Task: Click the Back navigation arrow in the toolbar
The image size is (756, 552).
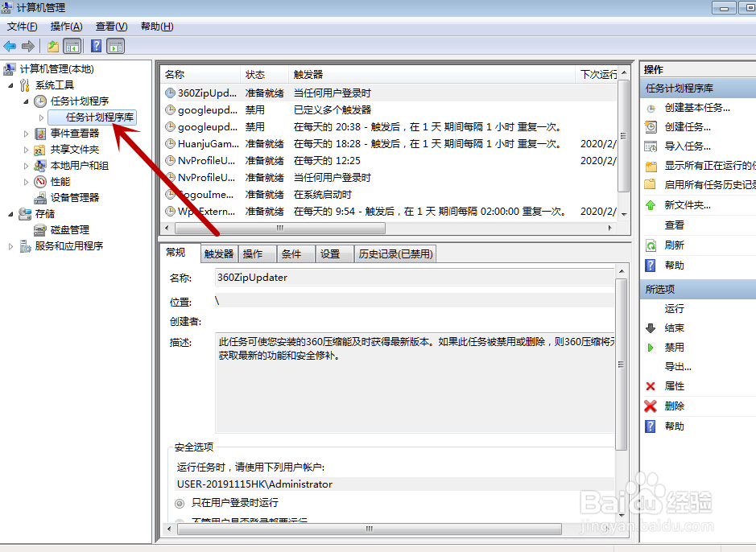Action: 10,46
